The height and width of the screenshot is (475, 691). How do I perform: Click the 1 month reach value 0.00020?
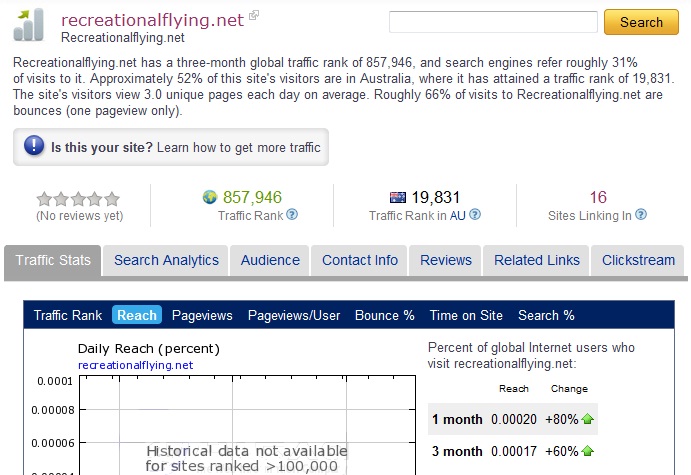pyautogui.click(x=514, y=419)
